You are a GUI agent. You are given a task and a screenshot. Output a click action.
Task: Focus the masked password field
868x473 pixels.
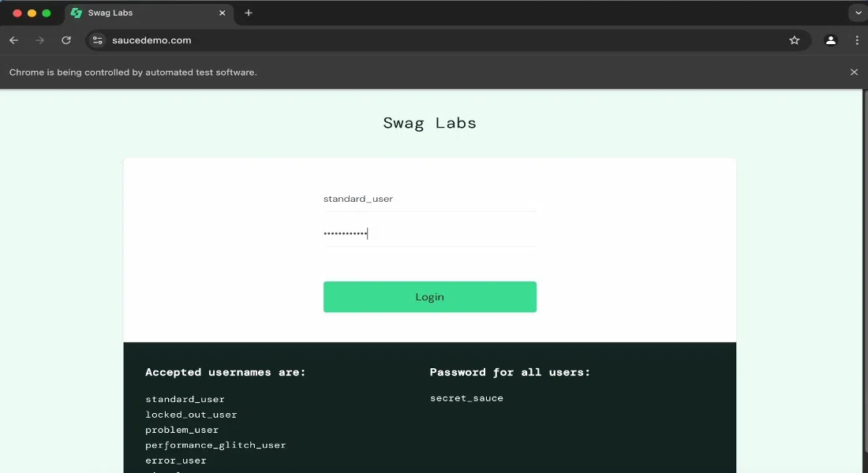429,234
